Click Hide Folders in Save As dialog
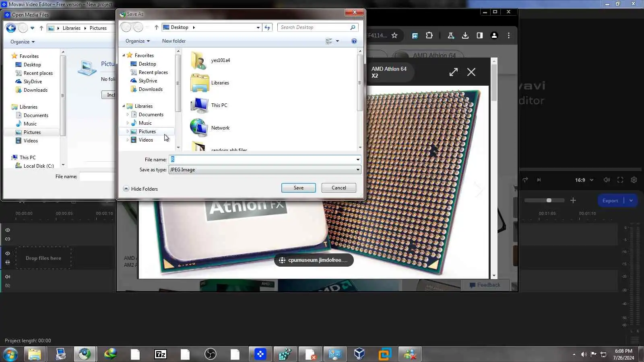Viewport: 644px width, 362px height. 140,189
